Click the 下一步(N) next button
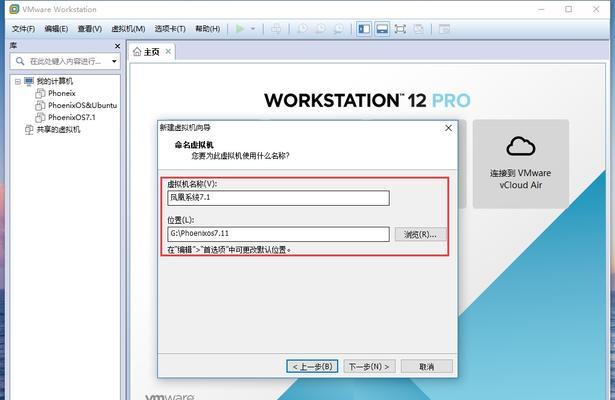This screenshot has height=400, width=615. click(x=369, y=367)
